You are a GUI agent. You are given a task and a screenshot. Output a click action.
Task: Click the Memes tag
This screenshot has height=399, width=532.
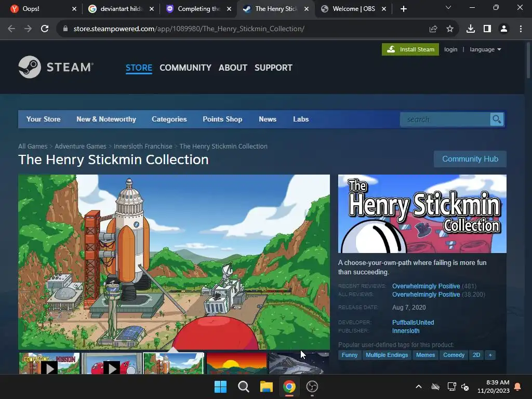tap(425, 355)
